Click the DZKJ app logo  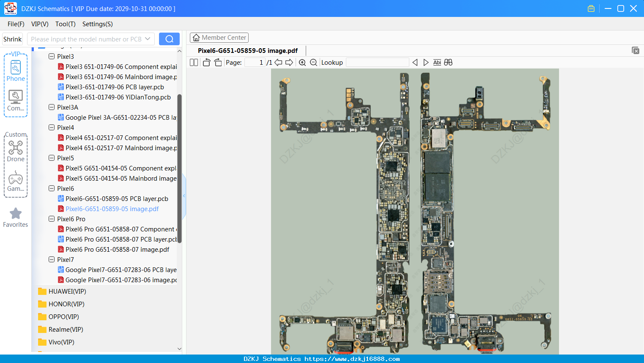click(10, 8)
